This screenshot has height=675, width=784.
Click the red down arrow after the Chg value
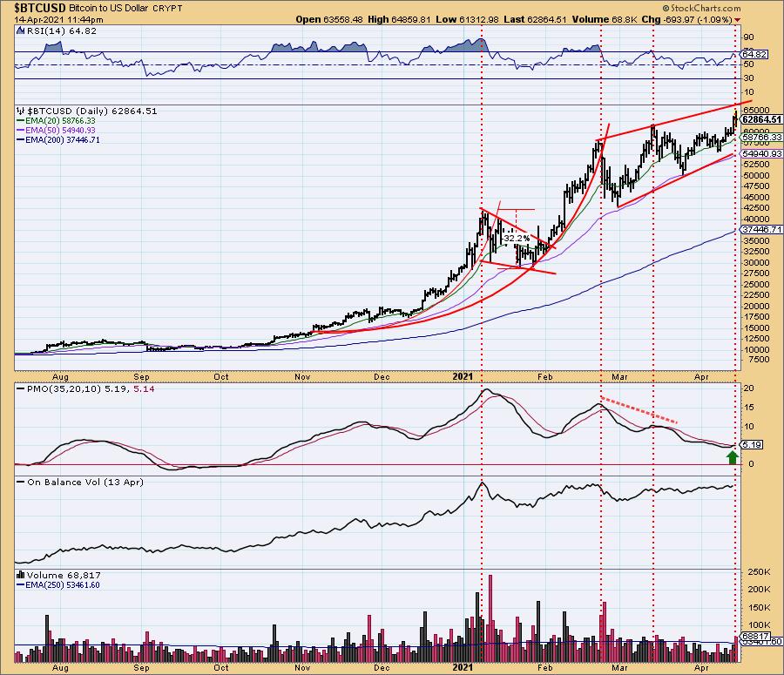point(738,20)
